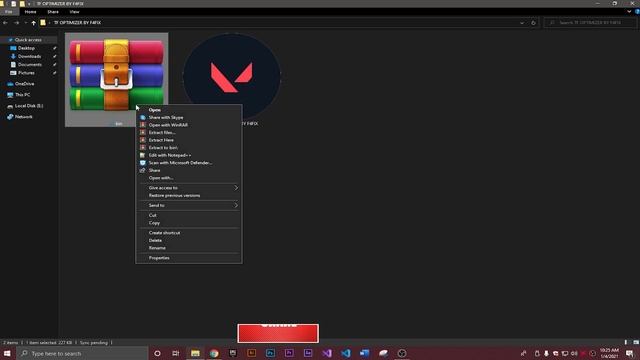Open This PC in the sidebar
This screenshot has height=360, width=640.
click(22, 95)
